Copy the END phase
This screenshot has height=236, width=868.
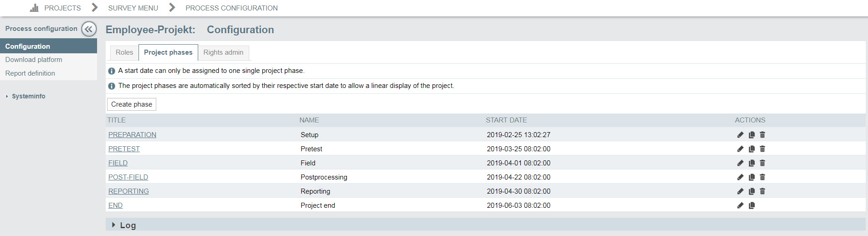752,205
